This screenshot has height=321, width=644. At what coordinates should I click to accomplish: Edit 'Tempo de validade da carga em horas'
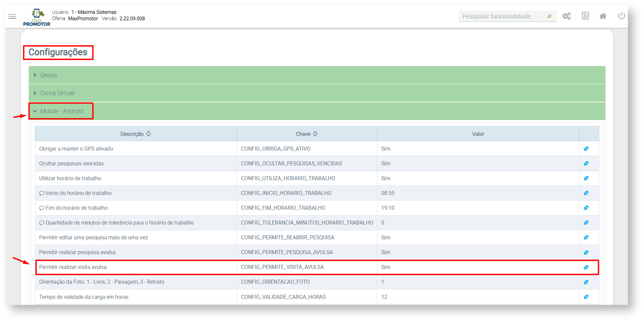click(x=586, y=297)
